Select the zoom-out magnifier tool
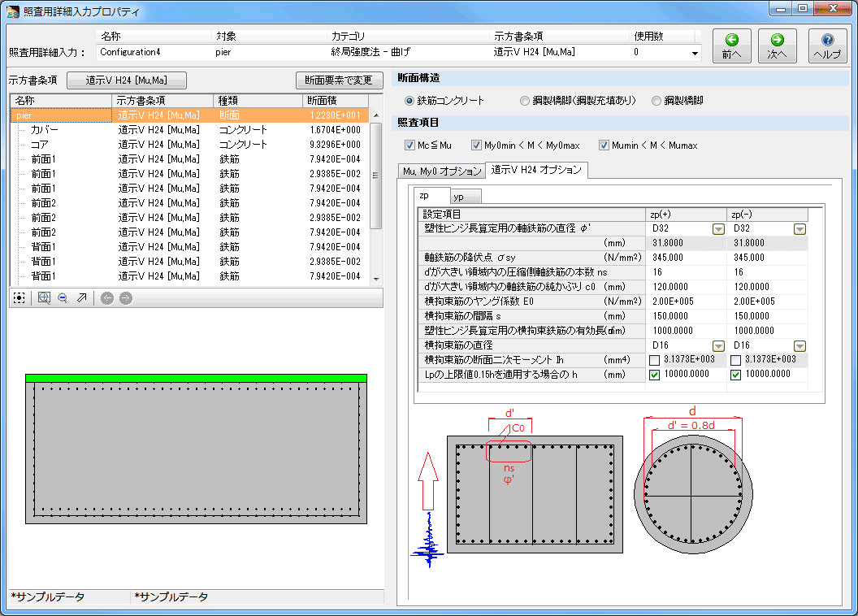 click(x=63, y=298)
